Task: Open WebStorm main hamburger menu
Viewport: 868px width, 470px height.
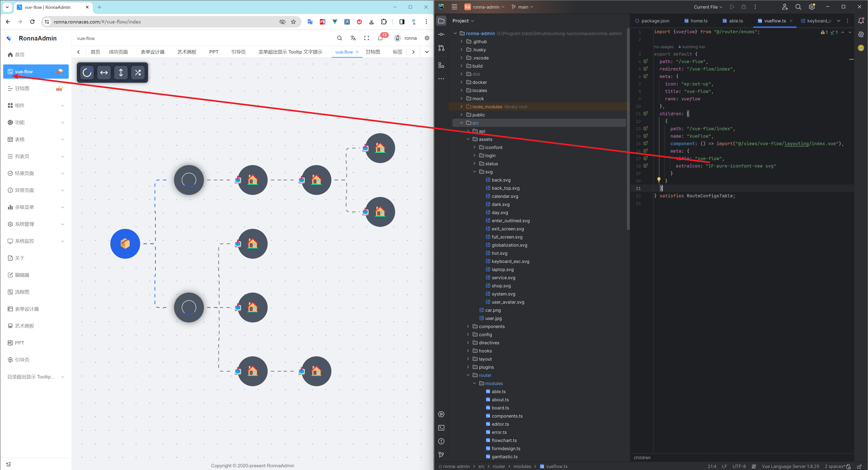Action: click(455, 7)
